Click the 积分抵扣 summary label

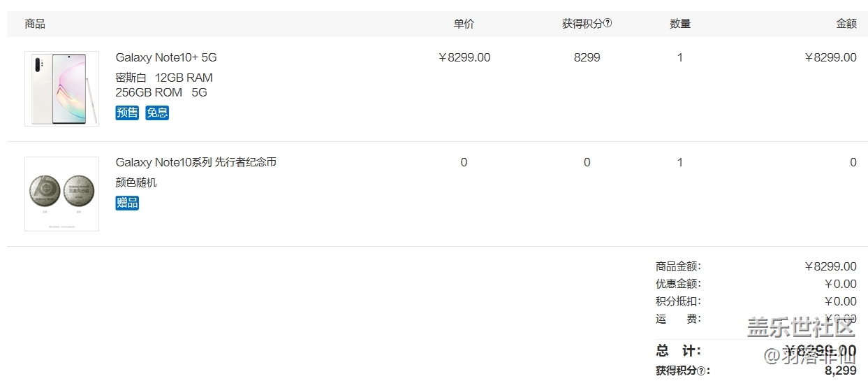pos(677,301)
